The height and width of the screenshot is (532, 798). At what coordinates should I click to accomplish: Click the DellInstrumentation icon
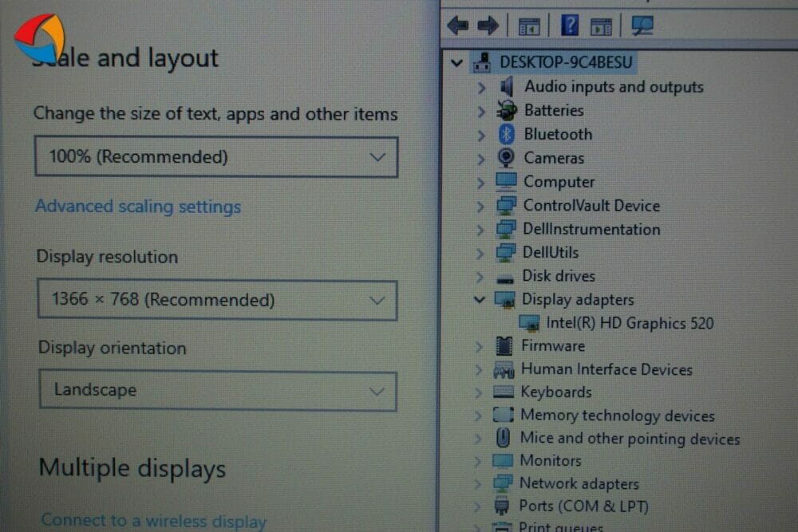pyautogui.click(x=506, y=229)
